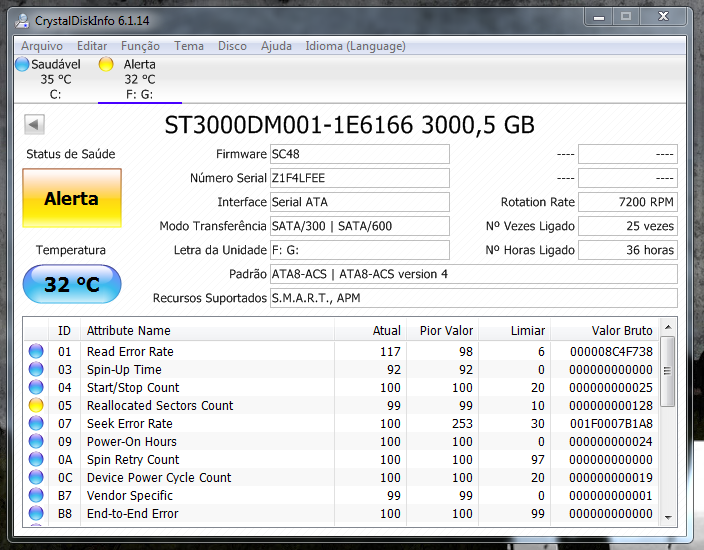Select the Vendor Specific row name
Image resolution: width=704 pixels, height=550 pixels.
pos(130,495)
